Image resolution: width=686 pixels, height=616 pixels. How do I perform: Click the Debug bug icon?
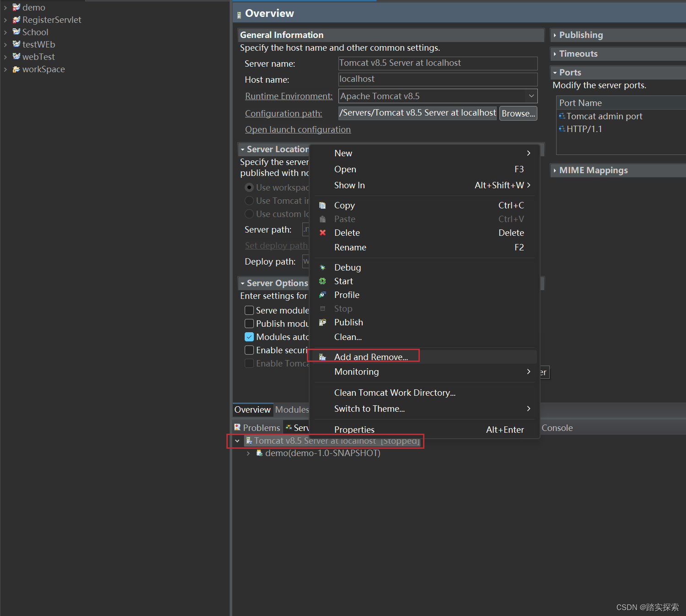322,267
